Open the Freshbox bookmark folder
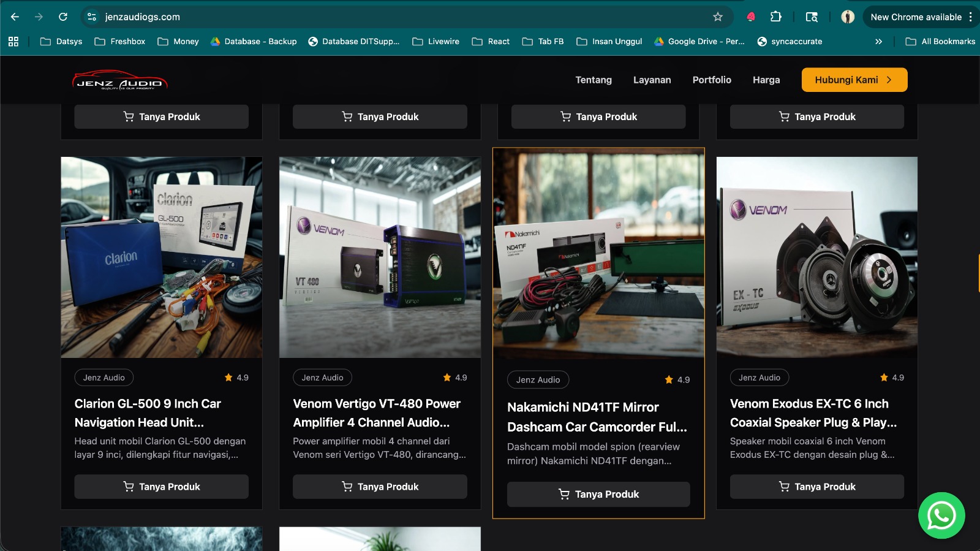The height and width of the screenshot is (551, 980). (x=120, y=42)
